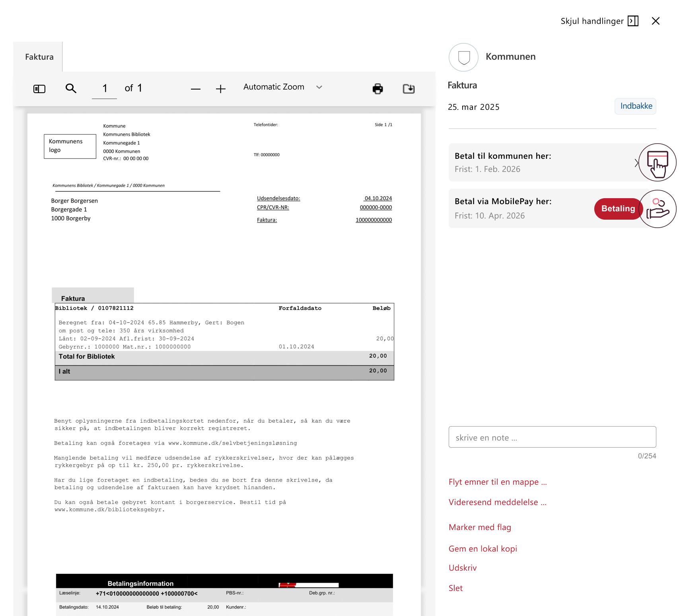Toggle the PDF sidebar panel
The width and height of the screenshot is (679, 616).
(x=39, y=89)
